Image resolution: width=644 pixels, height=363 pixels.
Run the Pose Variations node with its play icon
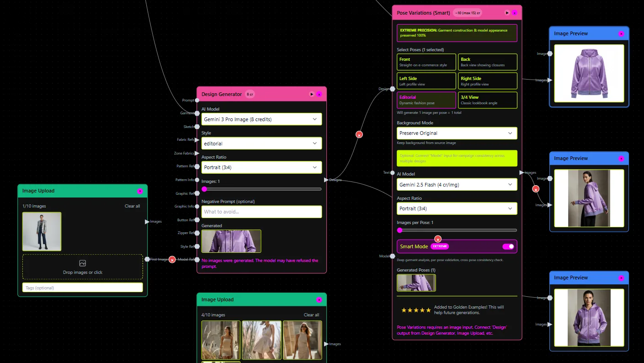click(507, 13)
